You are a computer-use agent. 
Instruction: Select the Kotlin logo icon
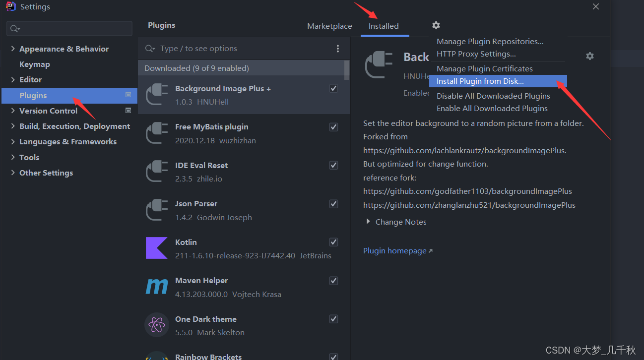pos(156,248)
